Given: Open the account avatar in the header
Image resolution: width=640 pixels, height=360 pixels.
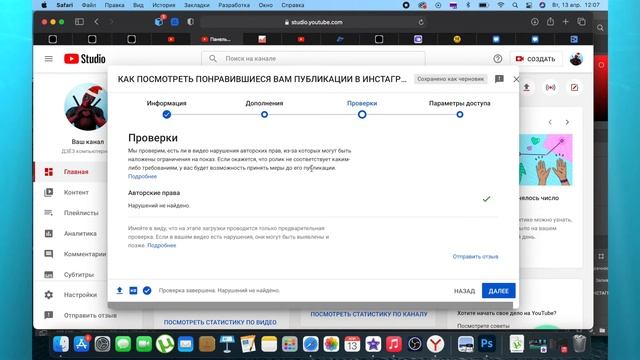Looking at the screenshot, I should click(x=576, y=59).
